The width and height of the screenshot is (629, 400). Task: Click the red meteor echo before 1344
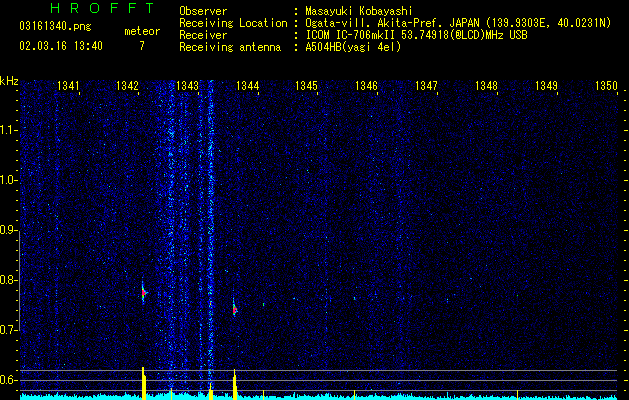click(x=235, y=310)
